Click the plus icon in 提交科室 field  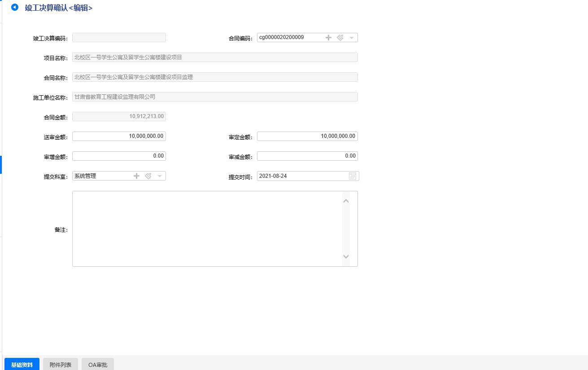point(136,176)
